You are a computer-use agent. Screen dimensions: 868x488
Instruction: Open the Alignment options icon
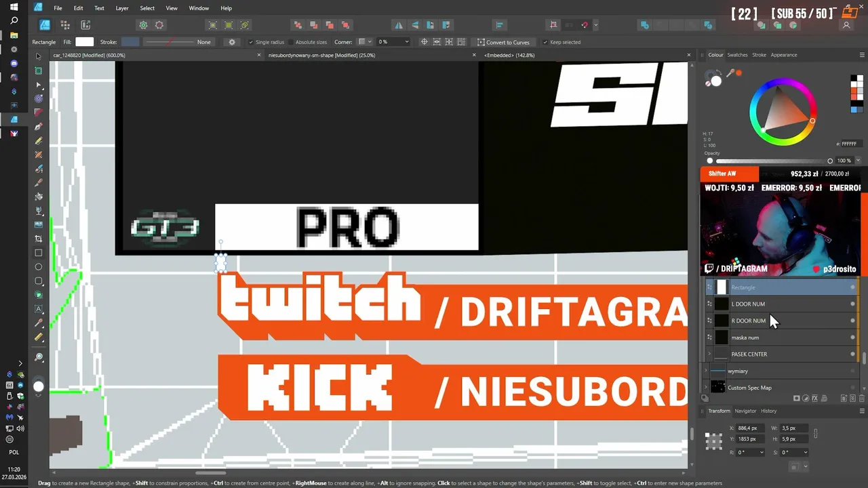[x=500, y=25]
